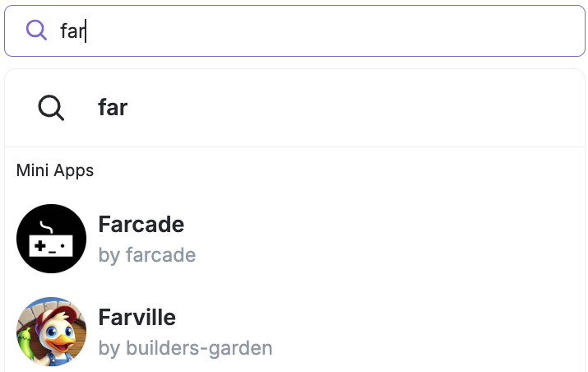Viewport: 588px width, 372px height.
Task: Select the bold "far" suggestion text
Action: pyautogui.click(x=113, y=108)
